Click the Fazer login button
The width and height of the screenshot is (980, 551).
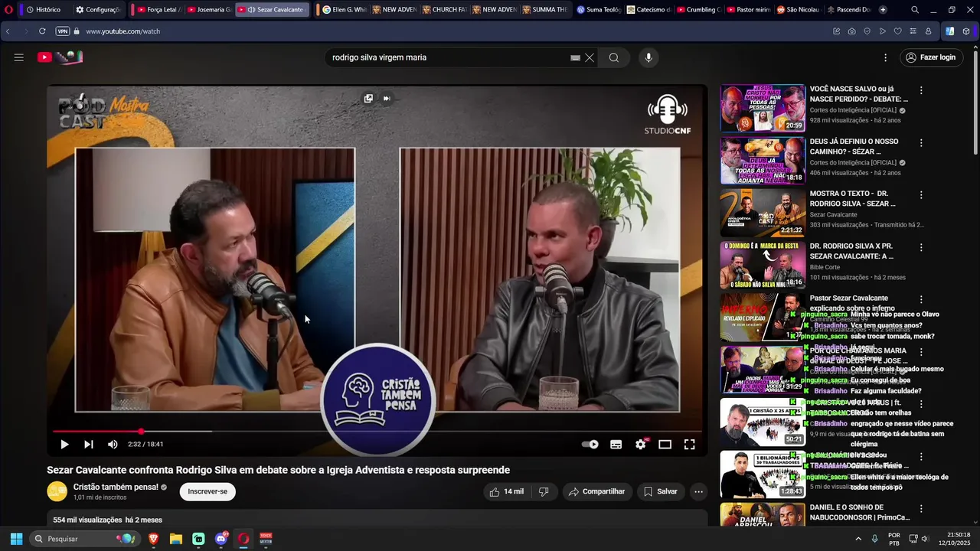click(x=931, y=57)
